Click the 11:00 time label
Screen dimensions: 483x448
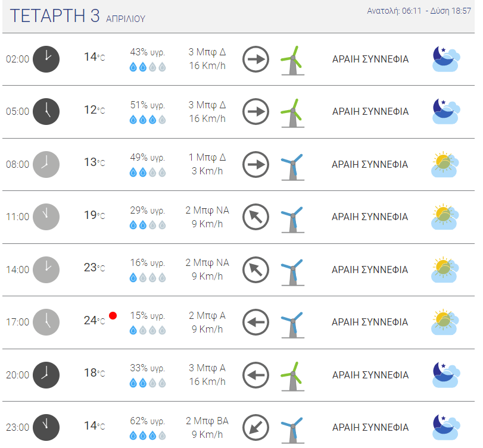pyautogui.click(x=17, y=217)
